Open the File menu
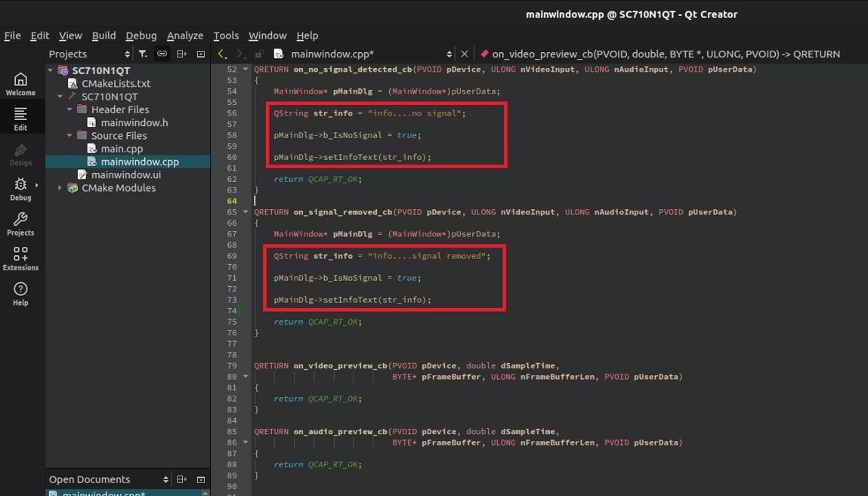 (x=12, y=35)
